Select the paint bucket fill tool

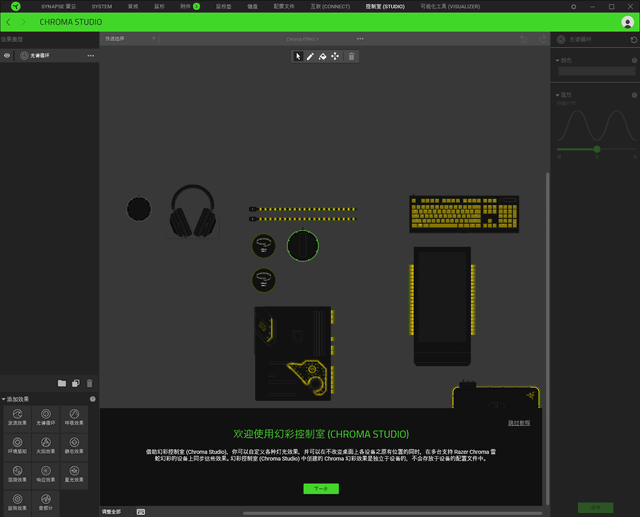322,56
